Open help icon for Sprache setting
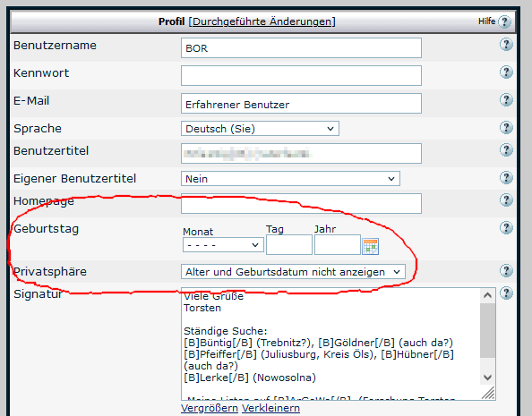This screenshot has width=532, height=416. (x=506, y=128)
